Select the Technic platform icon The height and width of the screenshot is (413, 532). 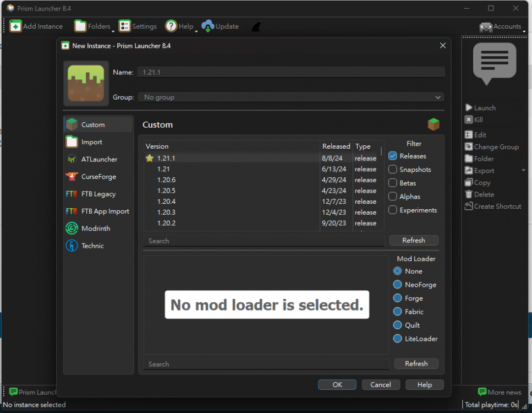point(72,246)
